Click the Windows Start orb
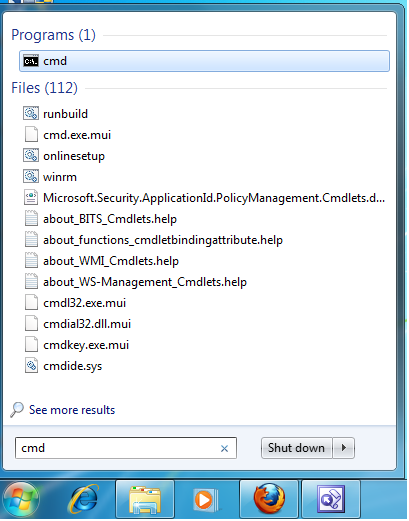Image resolution: width=409 pixels, height=521 pixels. coord(21,500)
